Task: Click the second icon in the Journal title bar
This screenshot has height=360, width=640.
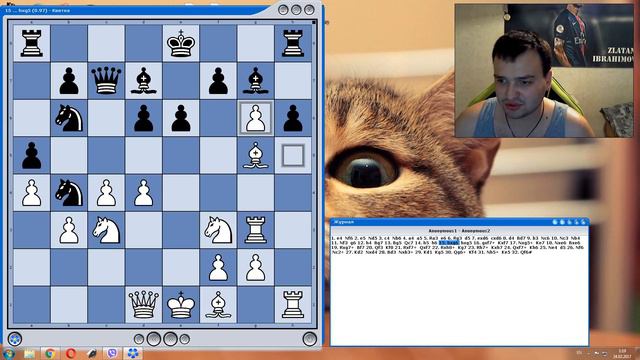Action: click(x=562, y=222)
